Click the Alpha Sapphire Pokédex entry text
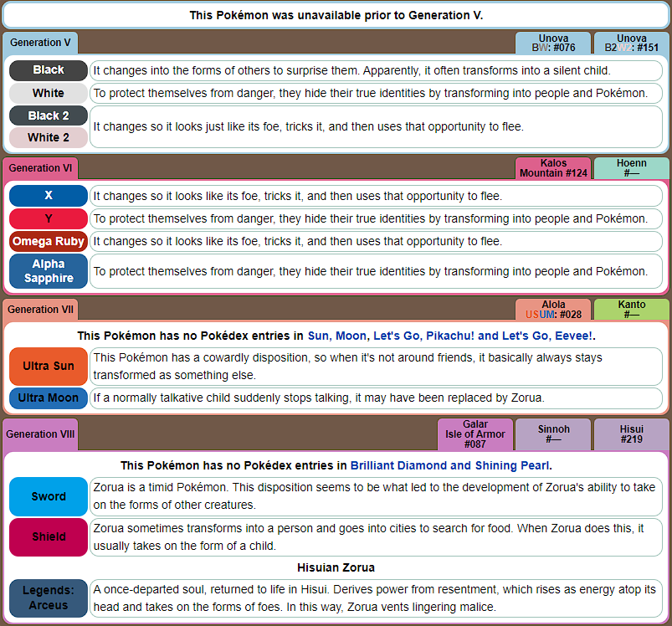The image size is (672, 626). (376, 272)
